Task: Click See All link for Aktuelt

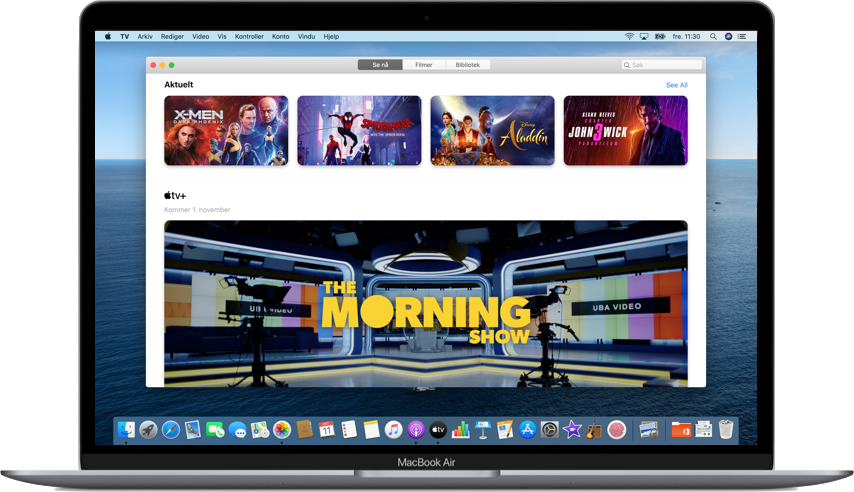Action: pos(676,85)
